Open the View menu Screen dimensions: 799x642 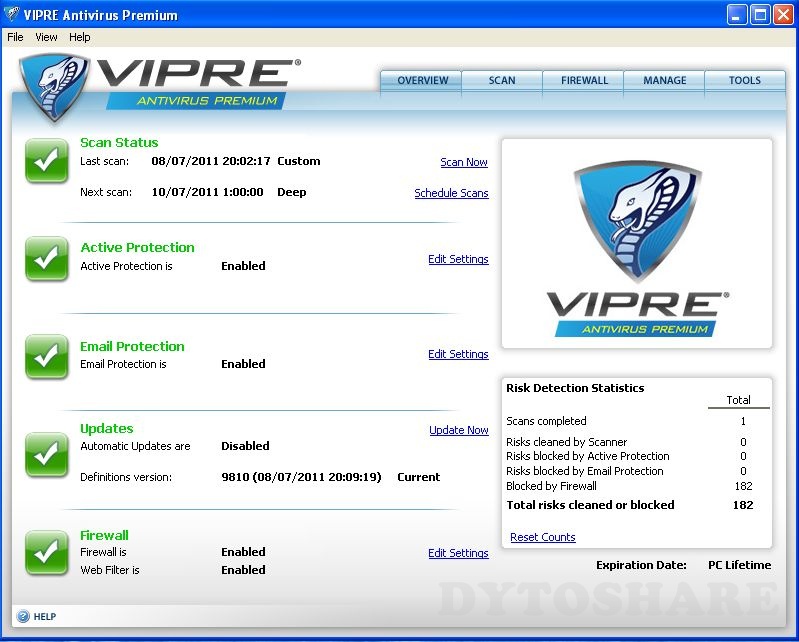(x=46, y=37)
